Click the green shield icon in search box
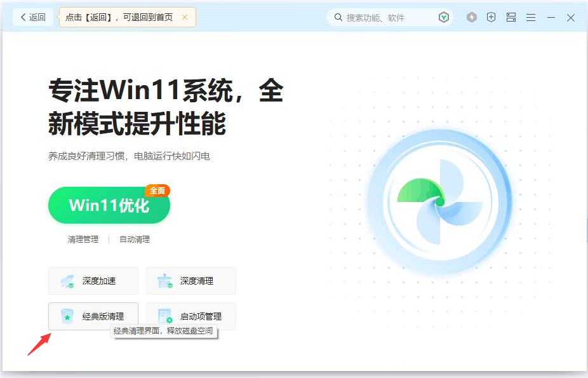The height and width of the screenshot is (378, 588). [444, 17]
